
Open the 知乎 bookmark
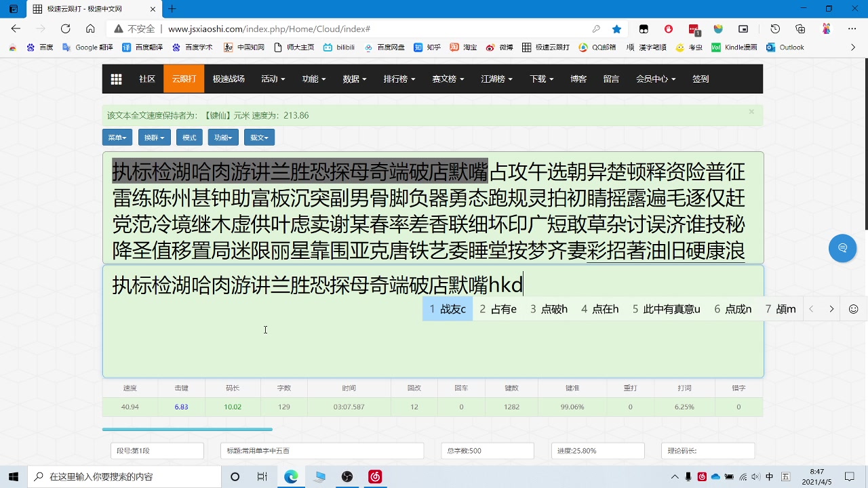(x=427, y=47)
